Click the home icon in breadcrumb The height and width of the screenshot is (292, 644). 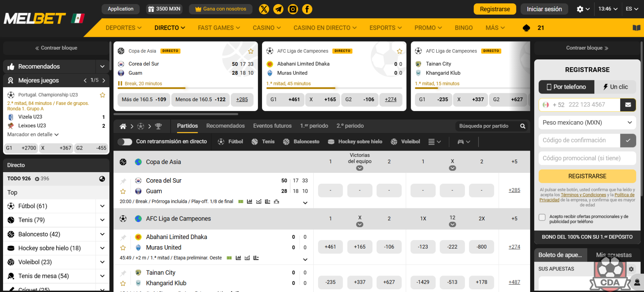point(123,126)
